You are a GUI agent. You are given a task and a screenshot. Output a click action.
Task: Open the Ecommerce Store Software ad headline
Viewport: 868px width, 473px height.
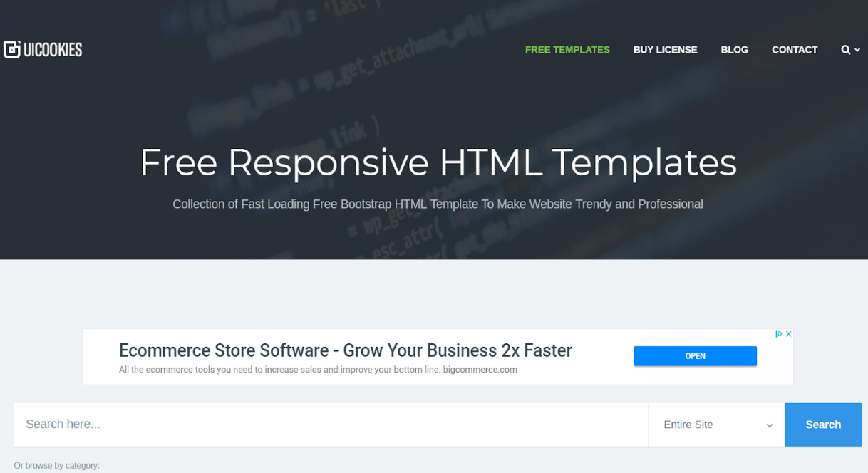point(346,350)
